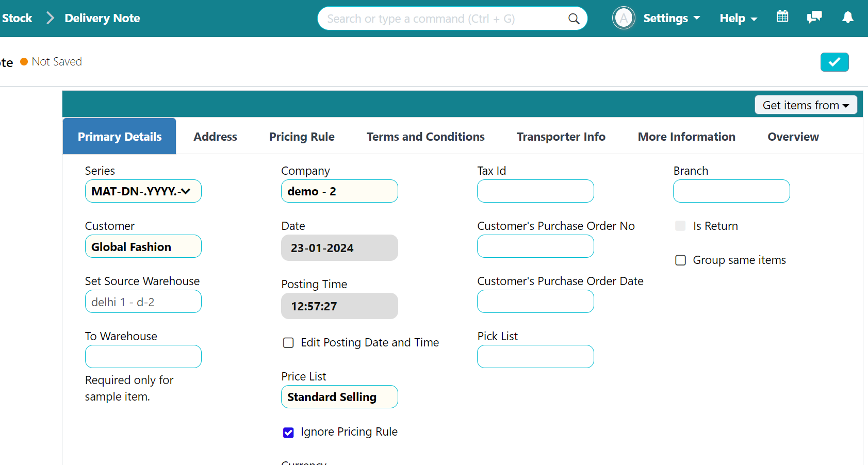
Task: Click the 'Not Saved' status text
Action: point(57,62)
